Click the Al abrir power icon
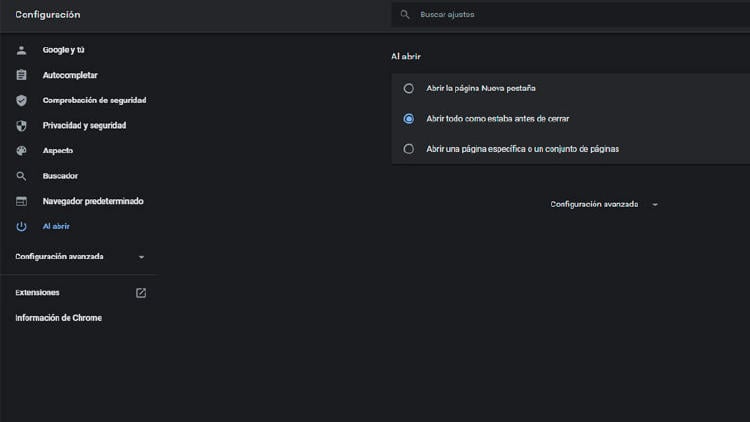The image size is (750, 422). (21, 227)
